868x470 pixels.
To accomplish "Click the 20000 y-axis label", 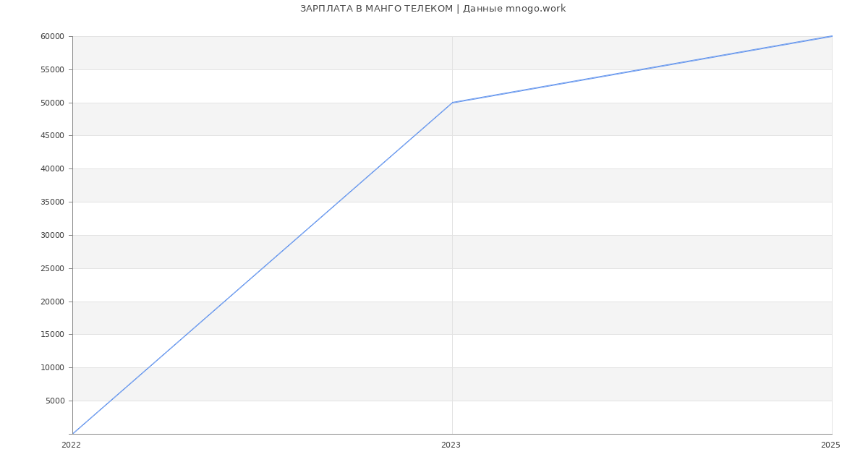I will [52, 302].
